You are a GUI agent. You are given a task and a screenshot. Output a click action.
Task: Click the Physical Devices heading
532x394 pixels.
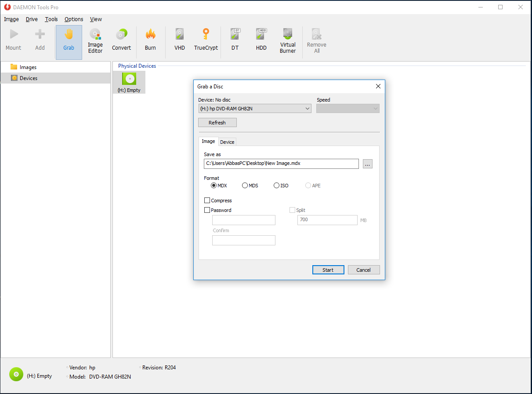pos(137,66)
